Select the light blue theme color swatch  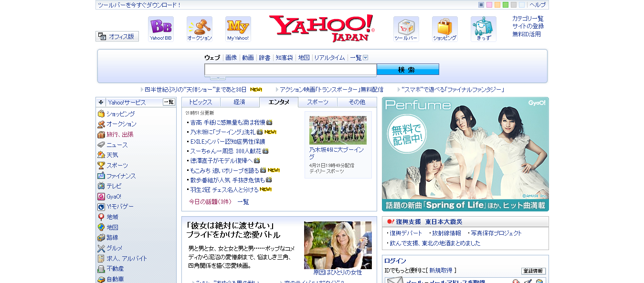tap(522, 5)
